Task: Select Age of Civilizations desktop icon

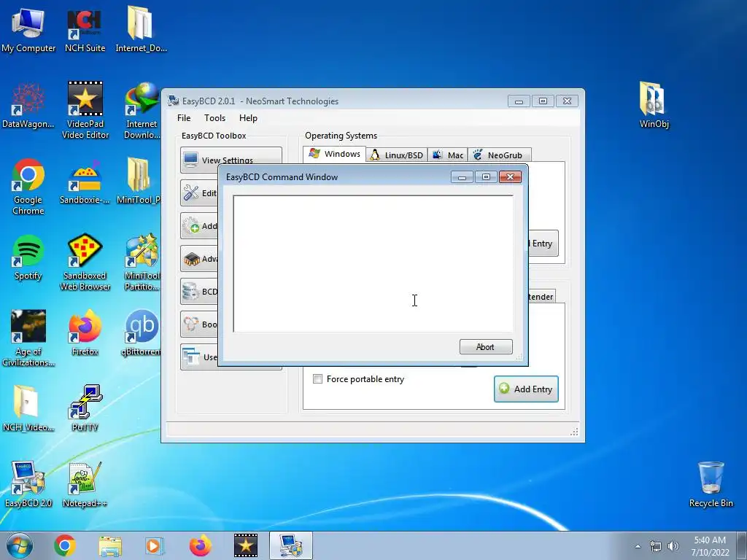Action: [28, 338]
